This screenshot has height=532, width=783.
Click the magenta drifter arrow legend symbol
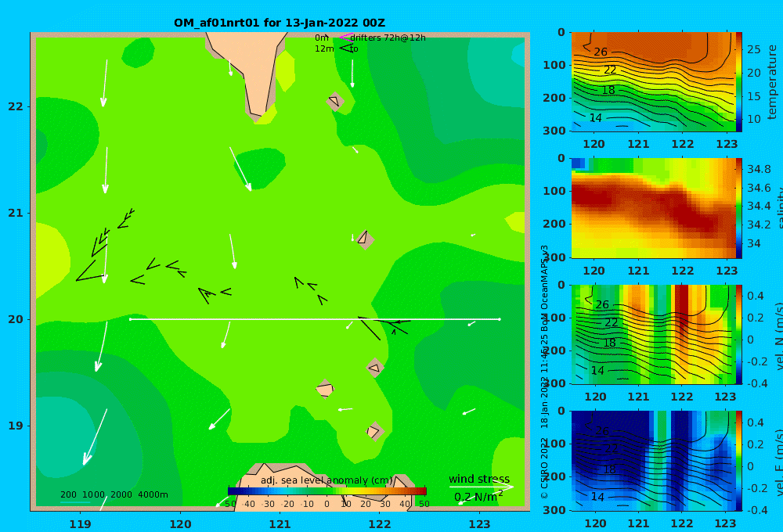345,37
